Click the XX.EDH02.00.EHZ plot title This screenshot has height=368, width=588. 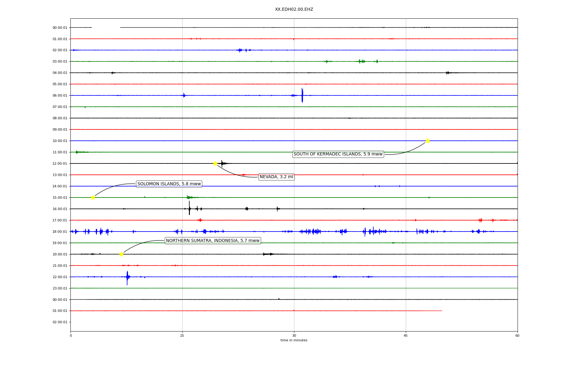tap(294, 10)
